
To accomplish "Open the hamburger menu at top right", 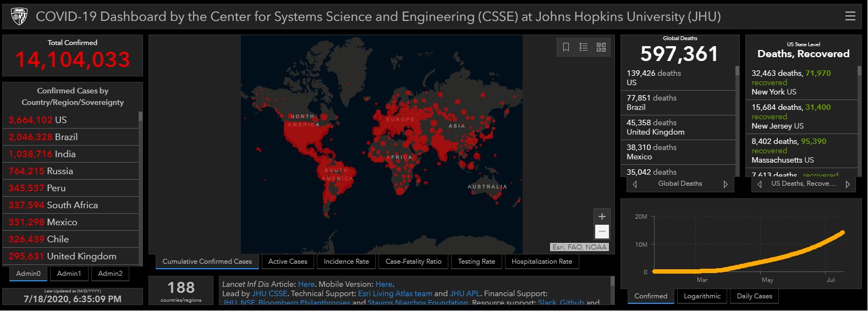I will click(850, 16).
